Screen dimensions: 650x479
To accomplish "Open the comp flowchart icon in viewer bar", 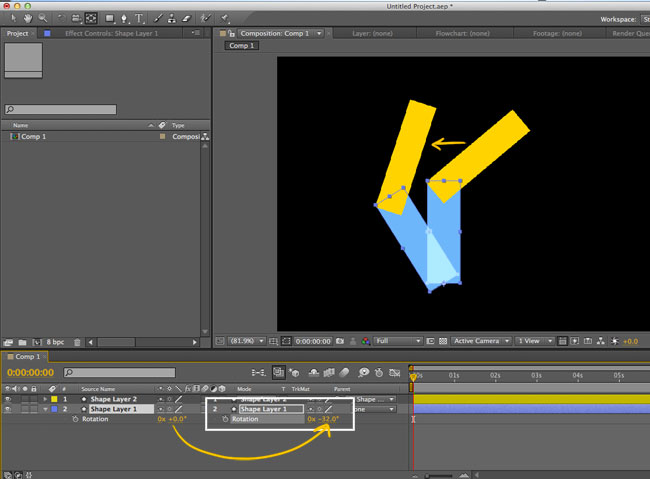I will click(x=601, y=341).
